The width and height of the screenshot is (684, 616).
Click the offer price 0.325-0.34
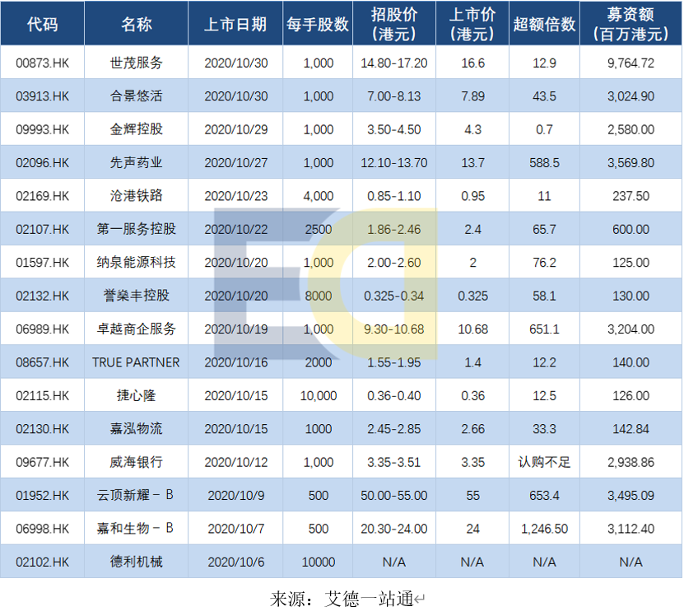pyautogui.click(x=394, y=296)
